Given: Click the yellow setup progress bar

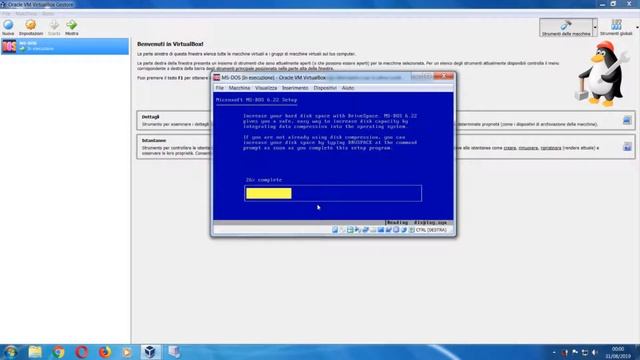Looking at the screenshot, I should click(x=269, y=193).
